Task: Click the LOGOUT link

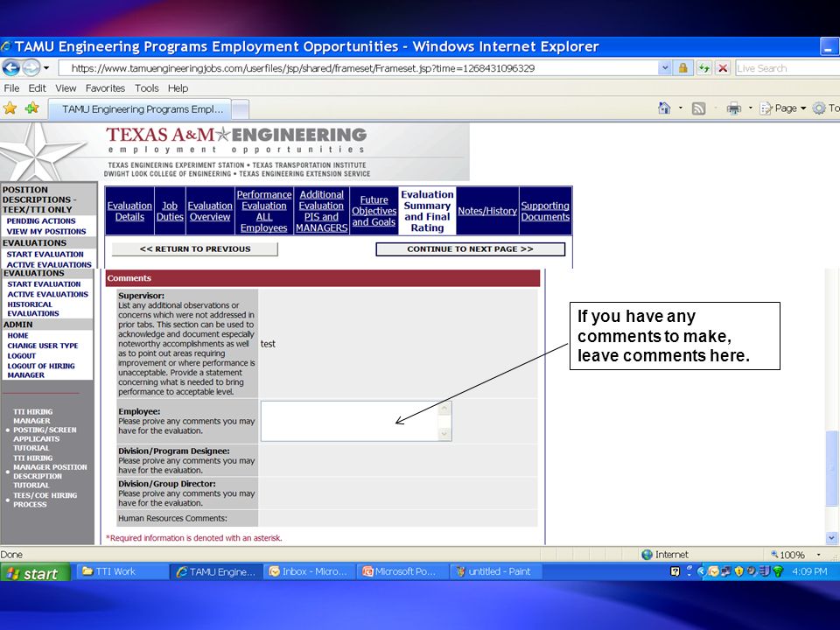Action: 21,356
